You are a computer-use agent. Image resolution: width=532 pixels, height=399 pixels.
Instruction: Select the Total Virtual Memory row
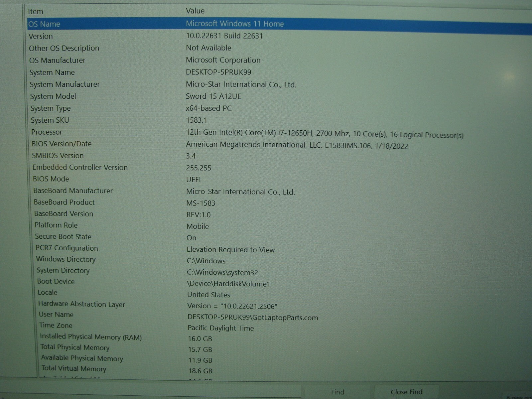tap(74, 369)
